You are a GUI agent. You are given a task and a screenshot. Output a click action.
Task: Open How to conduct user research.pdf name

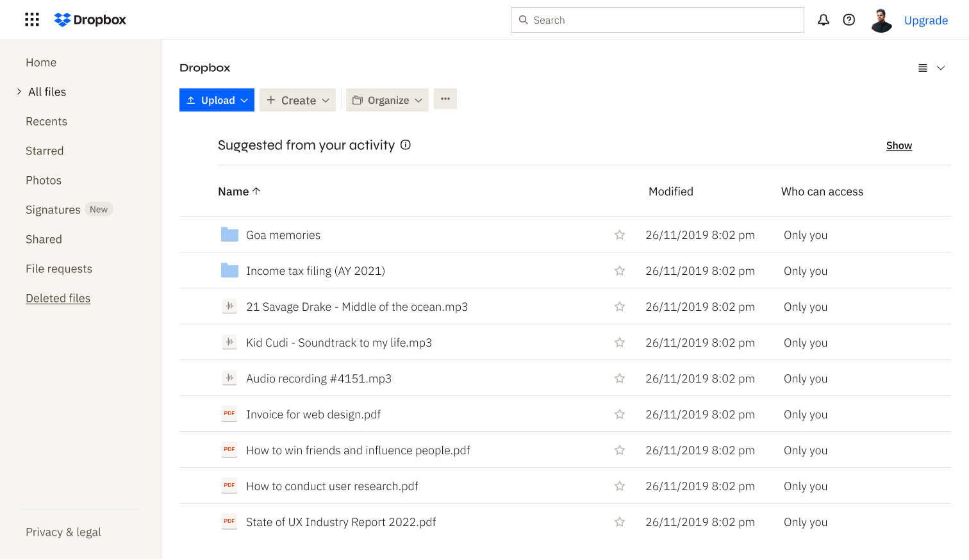[x=332, y=486]
